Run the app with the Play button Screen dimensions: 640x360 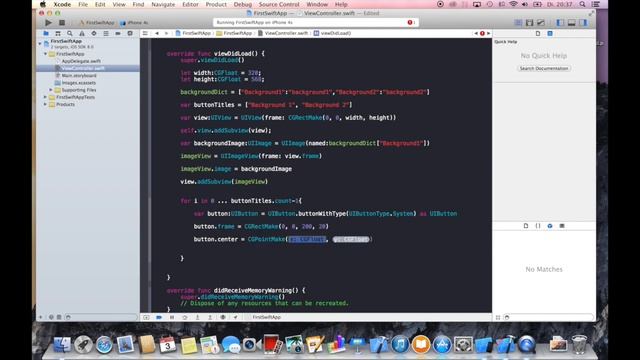(x=49, y=23)
